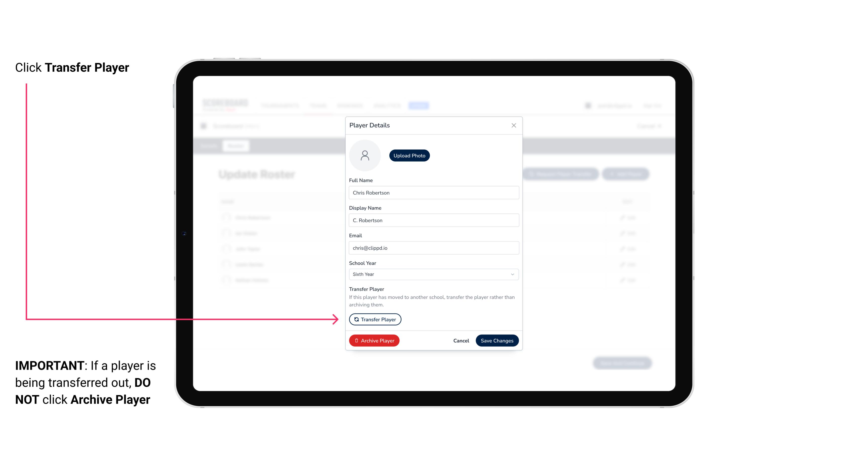Click the navigation menu icon top left
This screenshot has height=467, width=868.
(205, 126)
